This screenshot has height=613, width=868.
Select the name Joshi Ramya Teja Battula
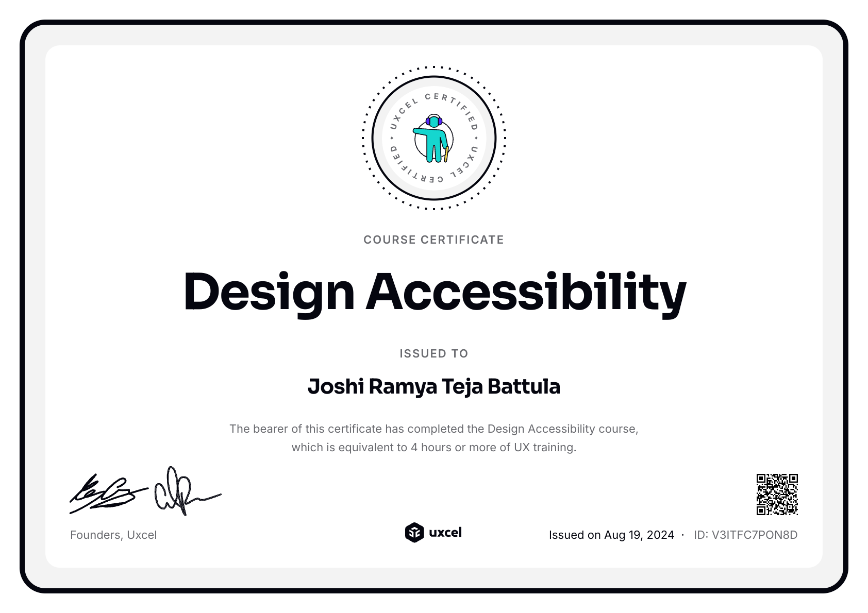coord(433,386)
